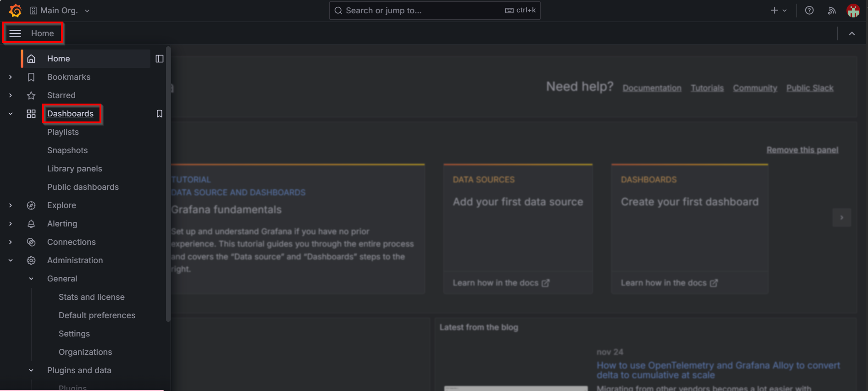The width and height of the screenshot is (868, 391).
Task: Click the Starred star icon
Action: point(31,95)
